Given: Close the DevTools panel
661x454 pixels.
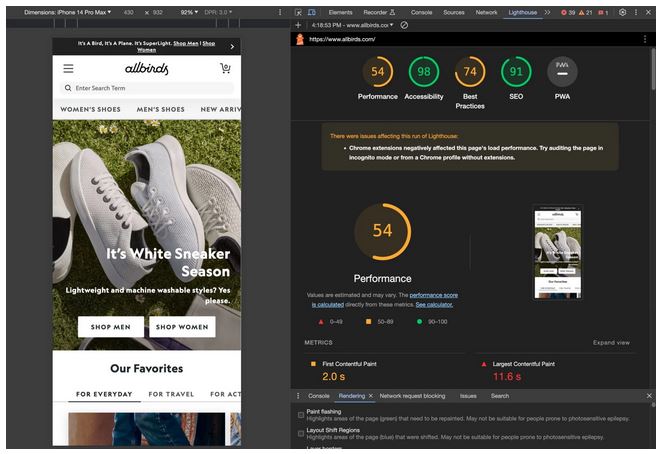Looking at the screenshot, I should pos(648,12).
